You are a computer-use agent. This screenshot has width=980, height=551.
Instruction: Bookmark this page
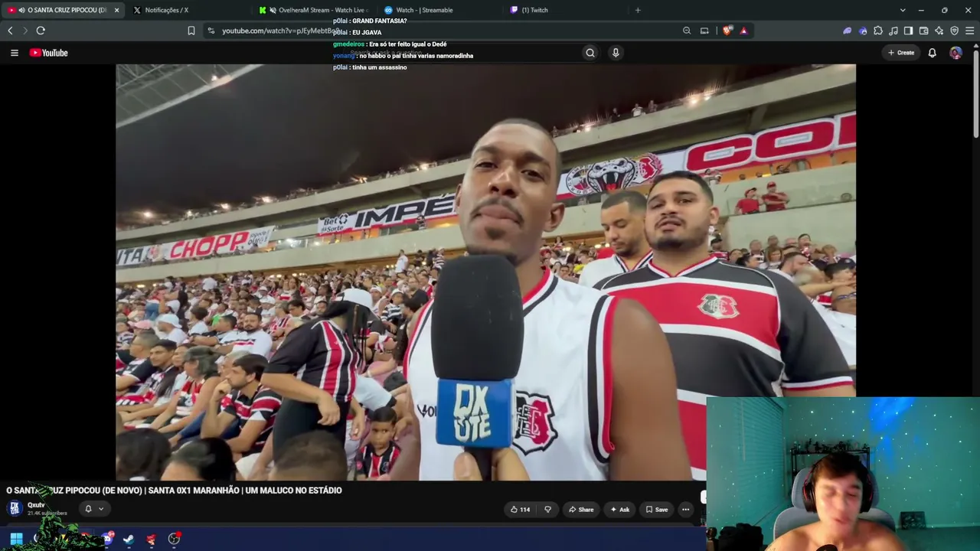click(x=191, y=31)
